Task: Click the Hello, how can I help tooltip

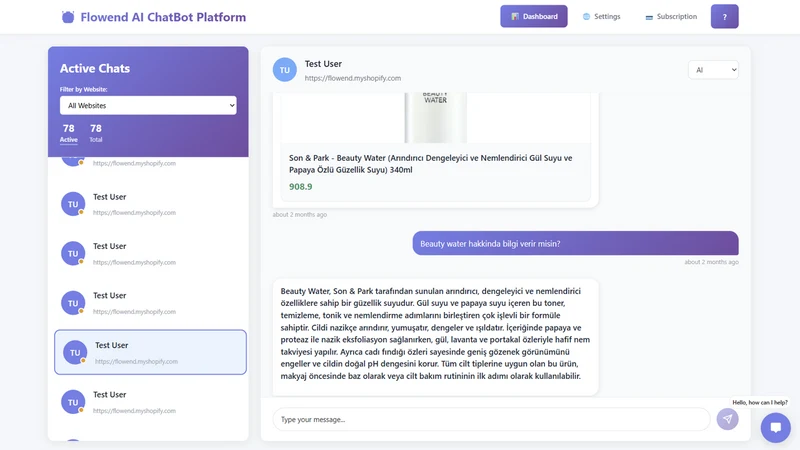Action: tap(760, 402)
